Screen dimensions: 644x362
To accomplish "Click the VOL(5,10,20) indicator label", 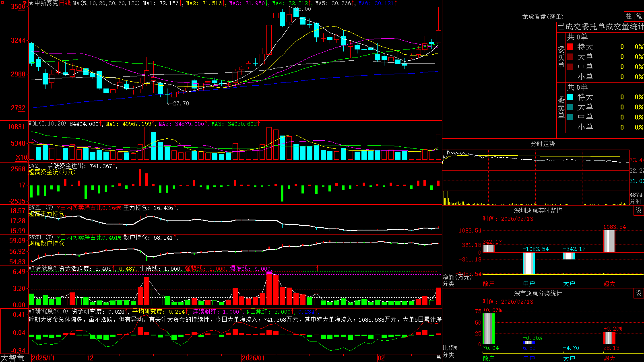I will [47, 124].
